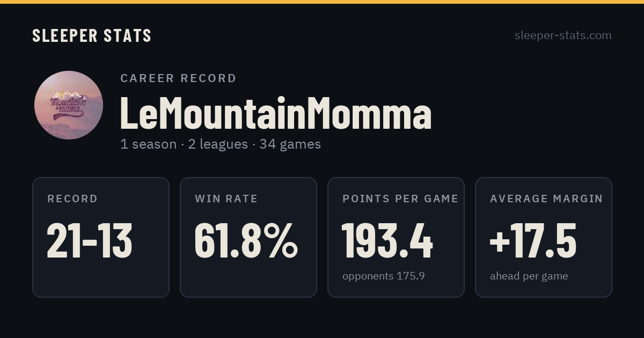Open the Win Rate 61.8% card

coord(248,237)
